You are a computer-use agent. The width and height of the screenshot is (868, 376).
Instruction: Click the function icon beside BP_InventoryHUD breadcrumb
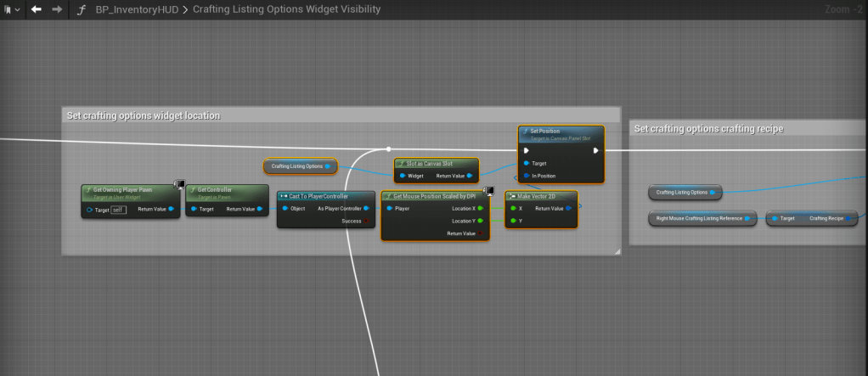(82, 10)
